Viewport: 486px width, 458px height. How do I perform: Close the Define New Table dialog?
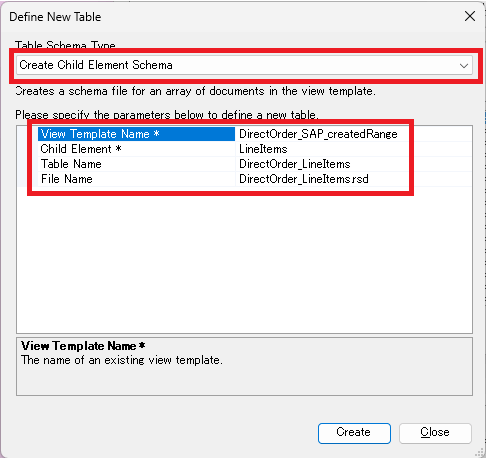(470, 16)
